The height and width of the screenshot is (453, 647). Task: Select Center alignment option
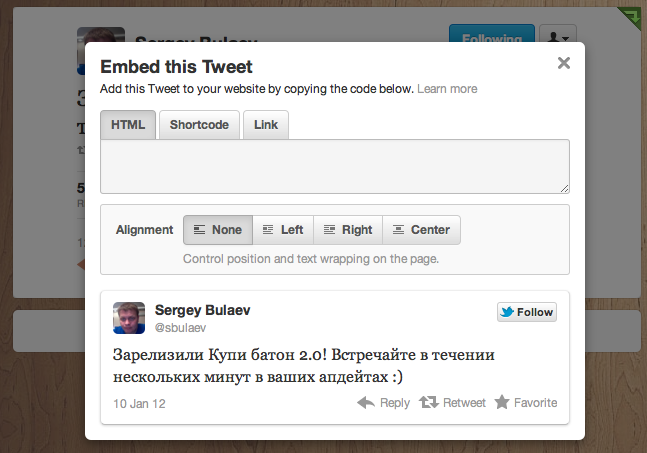click(x=421, y=230)
